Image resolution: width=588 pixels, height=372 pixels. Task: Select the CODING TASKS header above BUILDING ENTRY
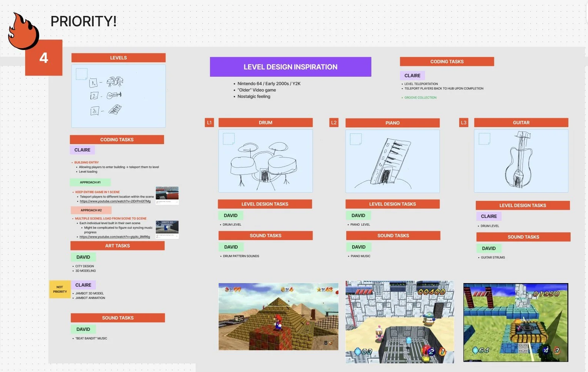117,140
